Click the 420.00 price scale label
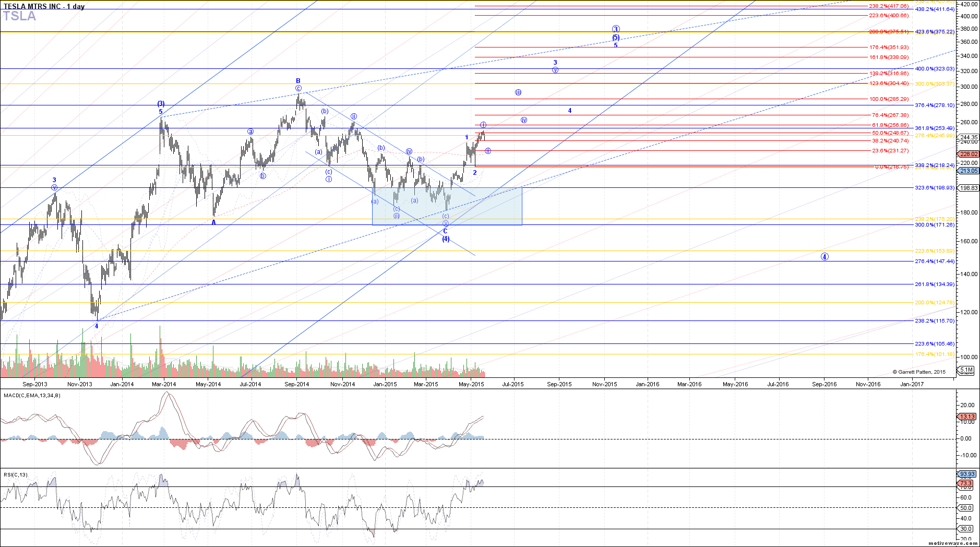This screenshot has width=980, height=547. pos(969,4)
